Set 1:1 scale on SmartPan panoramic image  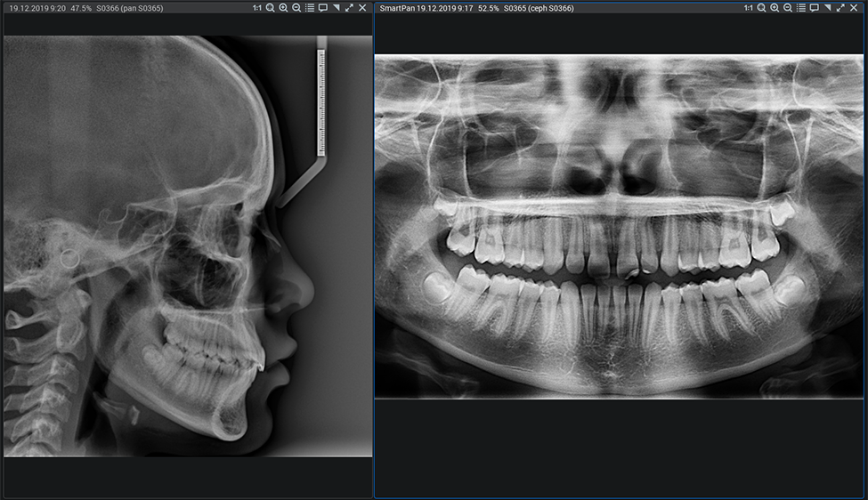pos(749,8)
